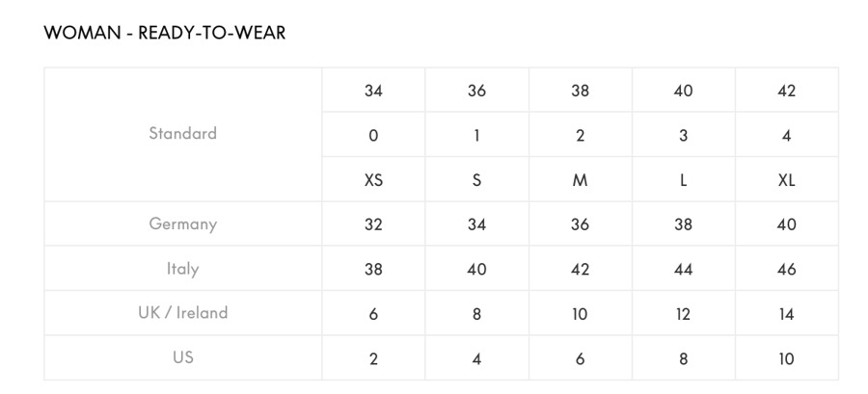Click the Germany row label

[x=182, y=223]
